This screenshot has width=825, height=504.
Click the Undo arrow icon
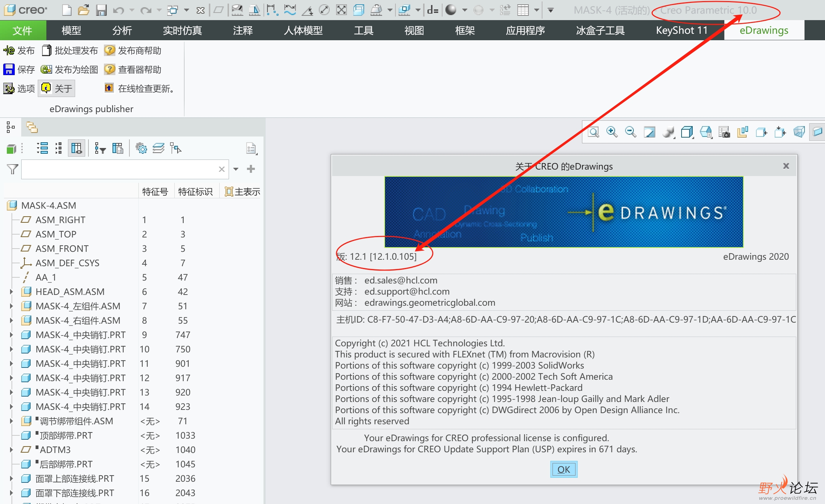coord(118,10)
